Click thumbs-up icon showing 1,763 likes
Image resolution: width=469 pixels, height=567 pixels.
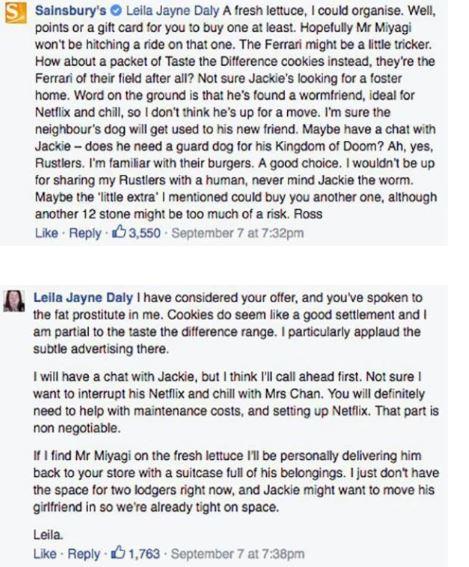point(118,553)
